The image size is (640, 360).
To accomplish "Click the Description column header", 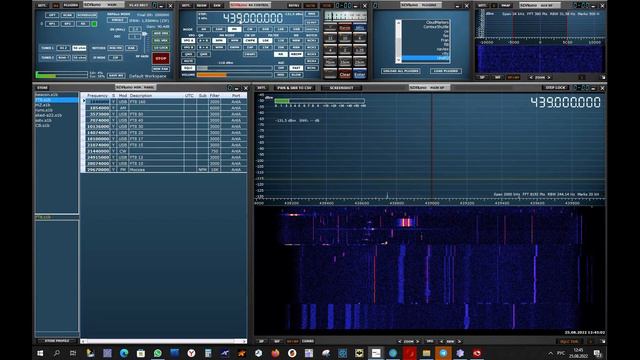I will [x=141, y=96].
